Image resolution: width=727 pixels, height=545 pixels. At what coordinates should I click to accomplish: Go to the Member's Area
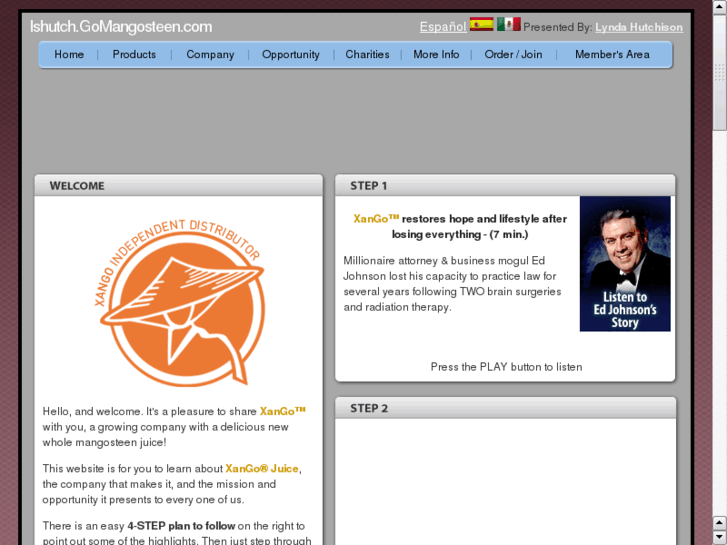pyautogui.click(x=612, y=55)
